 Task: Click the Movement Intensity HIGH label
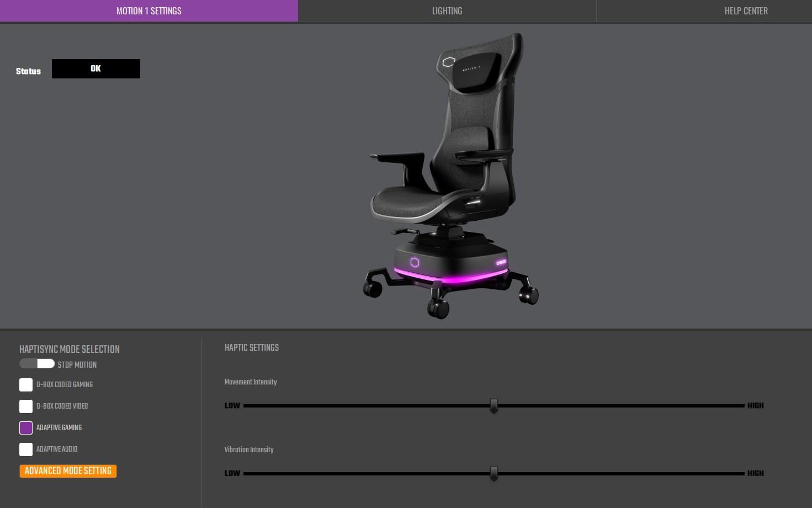(x=756, y=406)
